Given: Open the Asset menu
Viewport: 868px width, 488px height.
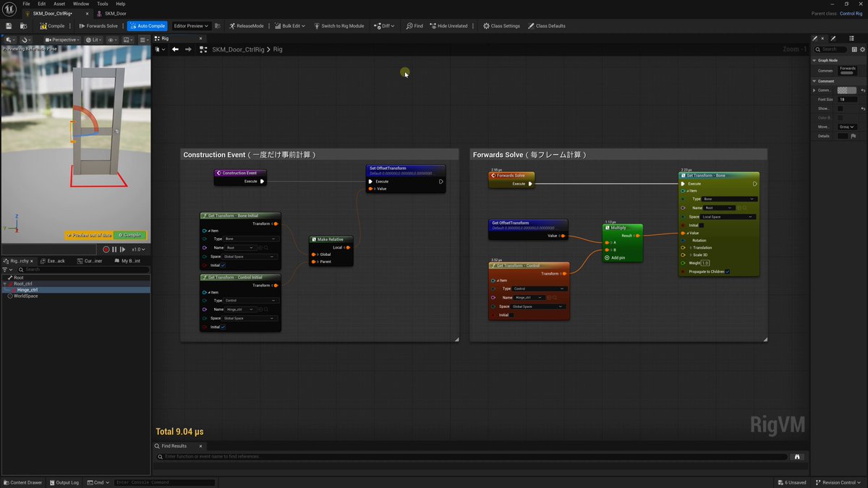Looking at the screenshot, I should (59, 4).
